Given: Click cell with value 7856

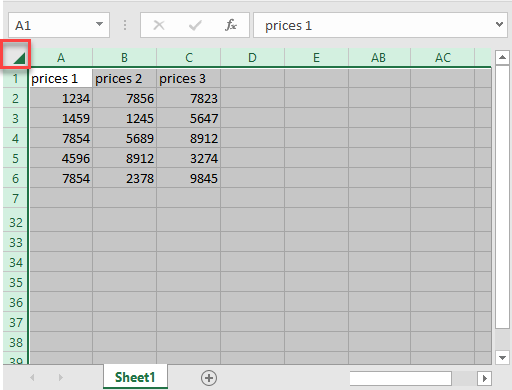Looking at the screenshot, I should tap(125, 99).
